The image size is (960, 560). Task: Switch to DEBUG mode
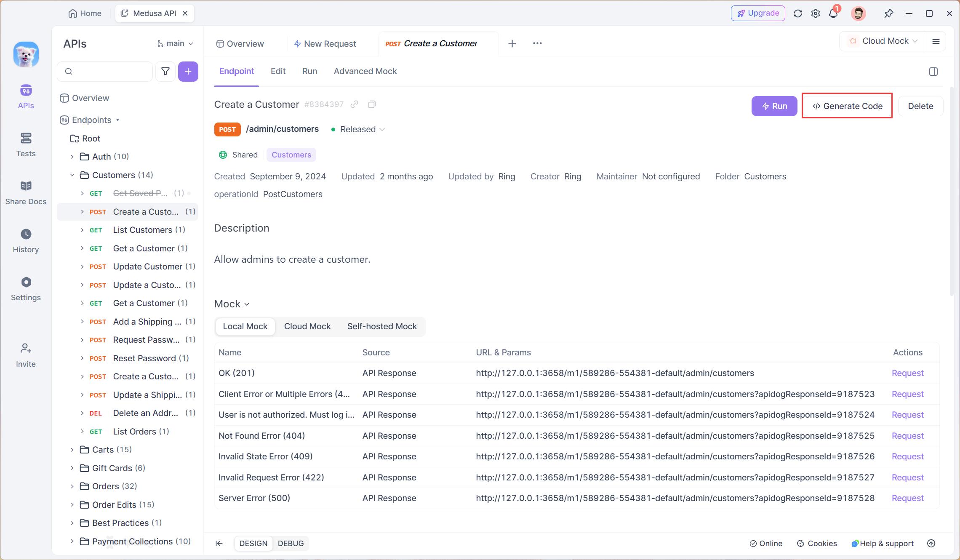tap(291, 543)
